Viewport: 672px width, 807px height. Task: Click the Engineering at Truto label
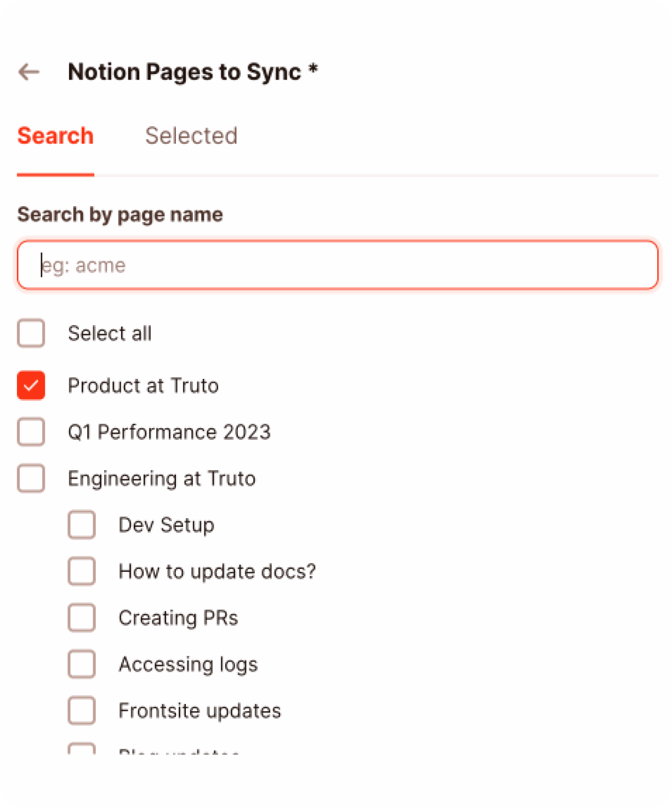tap(162, 479)
